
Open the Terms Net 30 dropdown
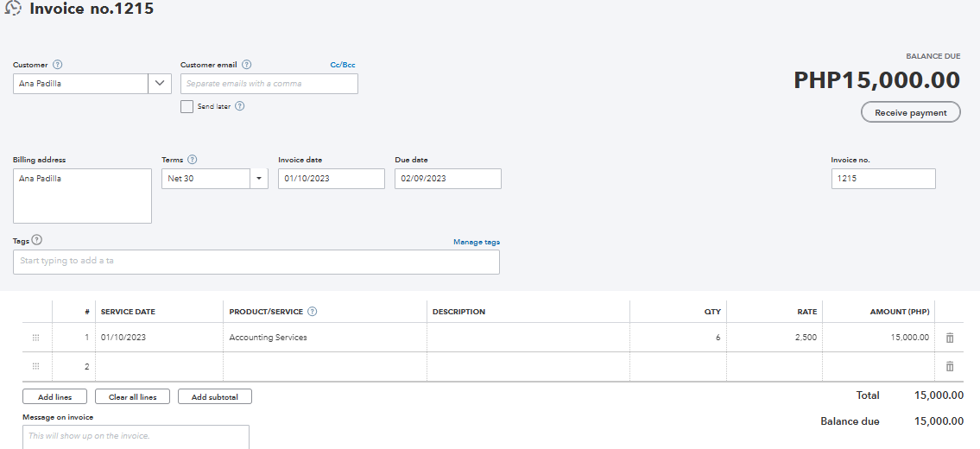[260, 179]
